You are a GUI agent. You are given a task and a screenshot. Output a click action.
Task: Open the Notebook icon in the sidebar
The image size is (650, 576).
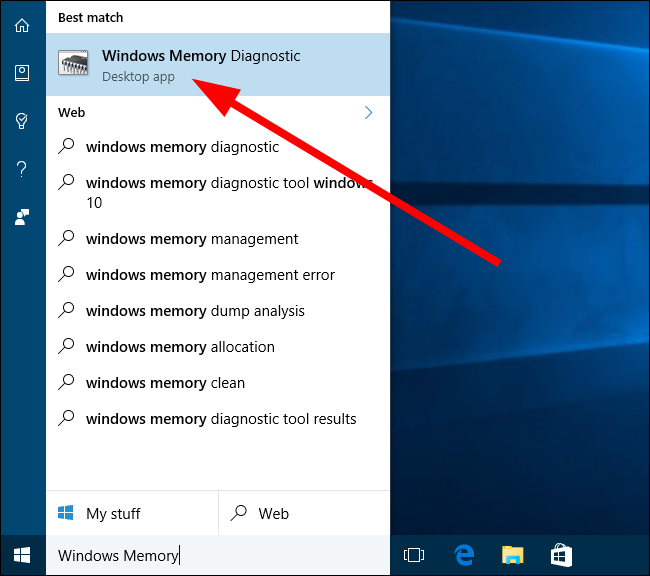pyautogui.click(x=22, y=73)
